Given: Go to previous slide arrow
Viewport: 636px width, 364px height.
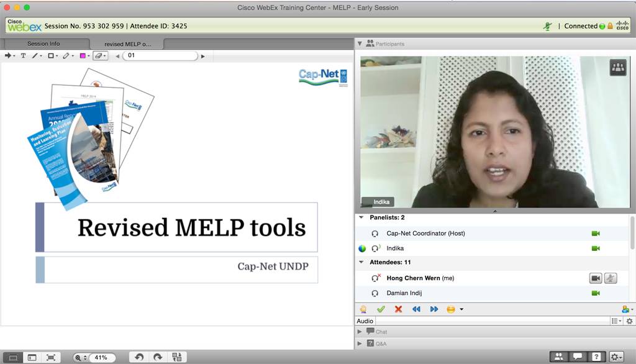Looking at the screenshot, I should [x=117, y=56].
